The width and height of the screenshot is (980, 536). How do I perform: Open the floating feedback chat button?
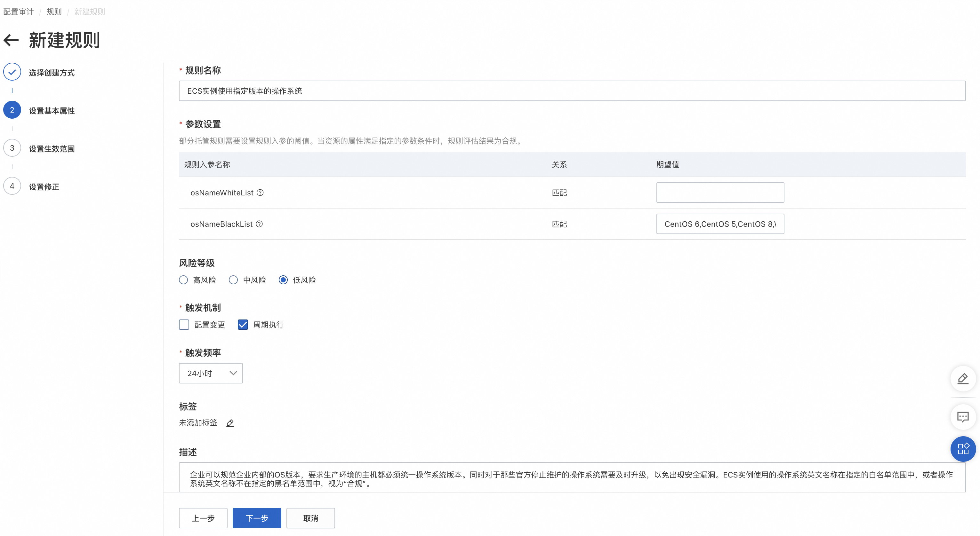[963, 417]
